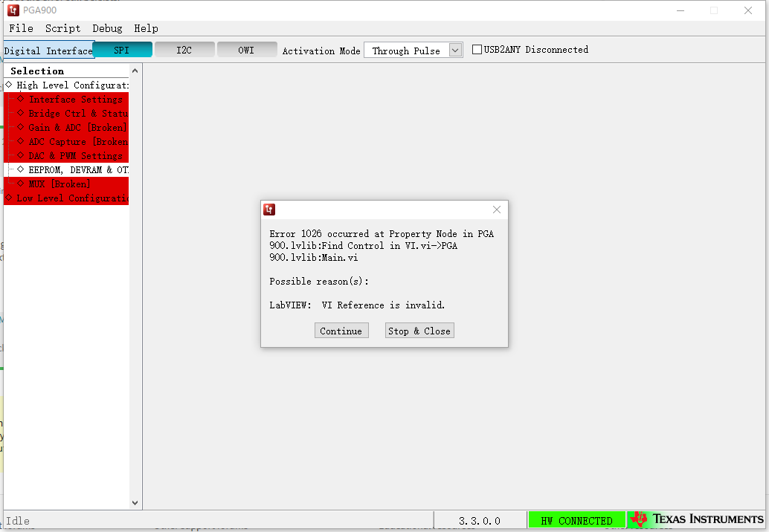Viewport: 769px width, 532px height.
Task: Click diamond glyph beside DAC & PWM
Action: tap(21, 155)
